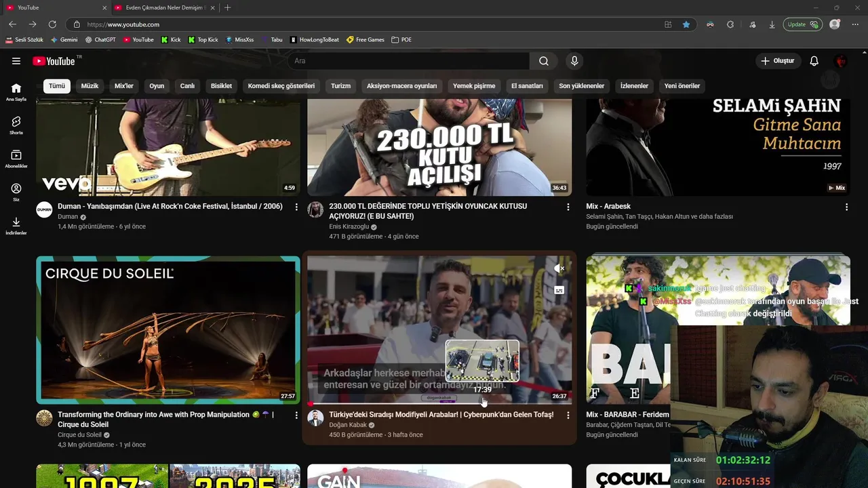Open options for Mix - Arabesk
This screenshot has height=488, width=868.
846,207
